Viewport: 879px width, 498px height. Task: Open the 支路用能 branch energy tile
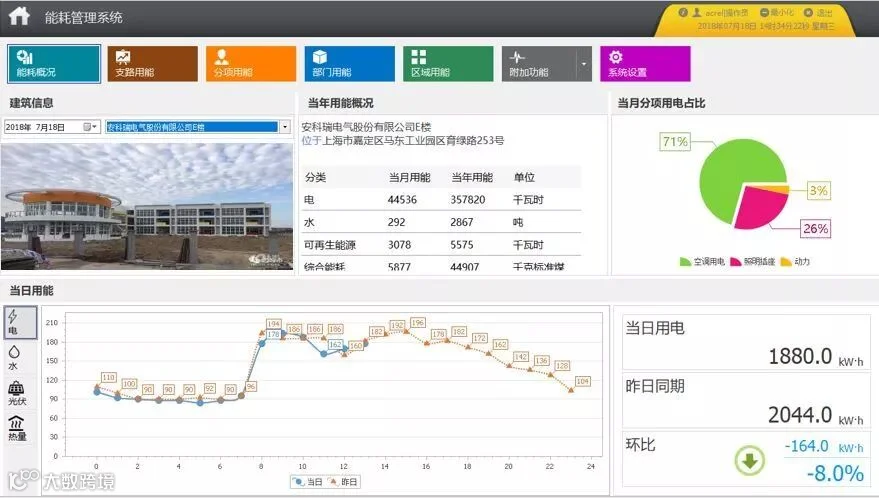coord(152,64)
